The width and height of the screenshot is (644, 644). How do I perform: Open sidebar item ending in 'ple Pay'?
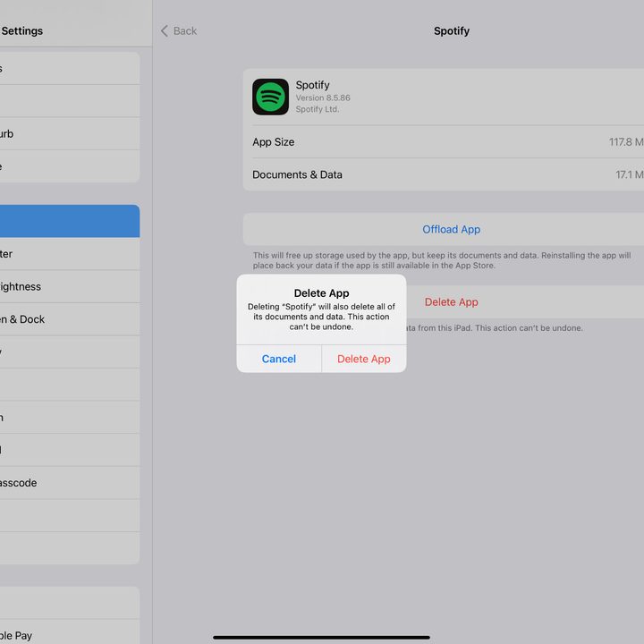click(70, 634)
